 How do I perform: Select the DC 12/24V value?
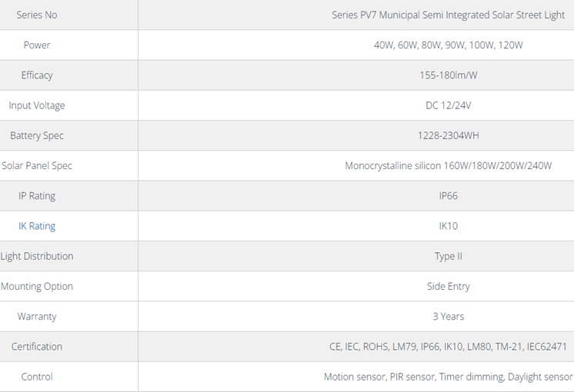click(x=448, y=105)
